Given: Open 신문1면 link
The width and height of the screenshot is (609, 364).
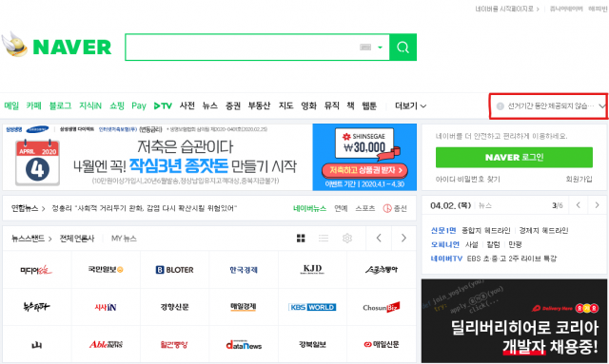Looking at the screenshot, I should (443, 231).
